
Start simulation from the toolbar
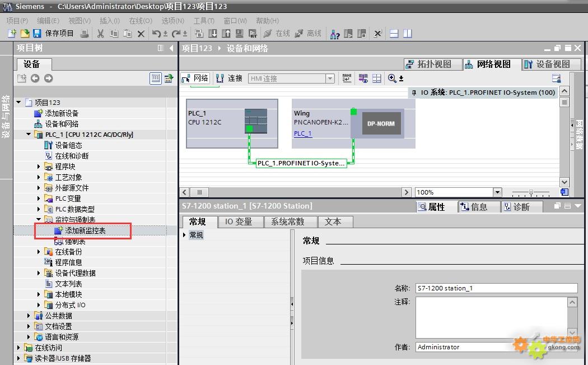click(240, 34)
